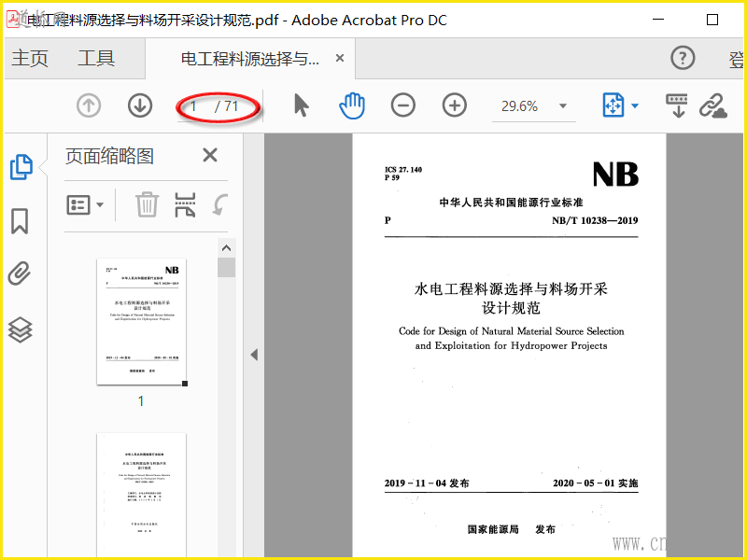Expand the page fit options arrow

[635, 105]
